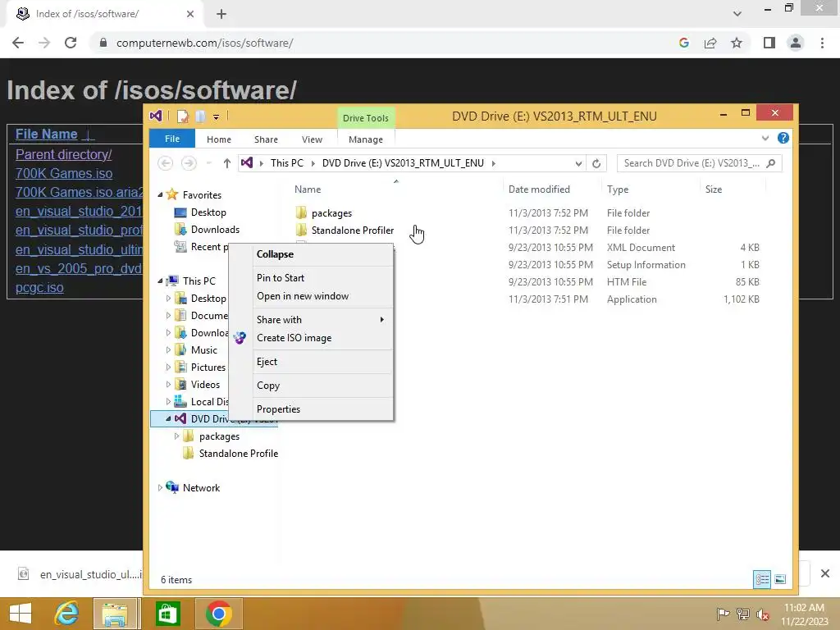The width and height of the screenshot is (840, 630).
Task: Launch Internet Explorer from taskbar
Action: (x=66, y=614)
